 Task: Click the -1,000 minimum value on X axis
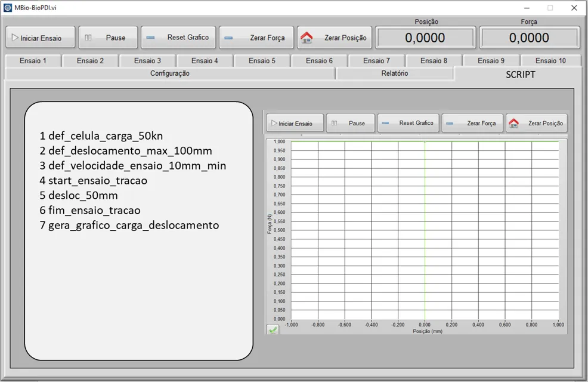point(292,325)
